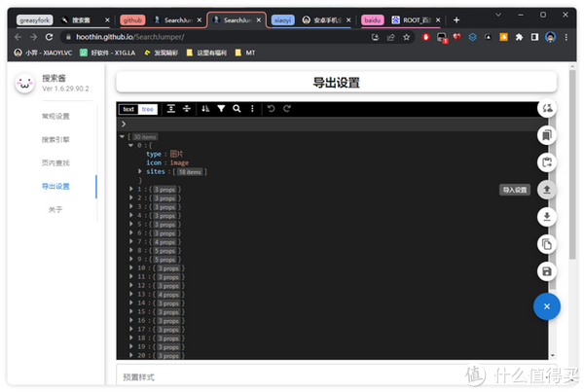
Task: Open the filter funnel tool
Action: click(x=221, y=109)
